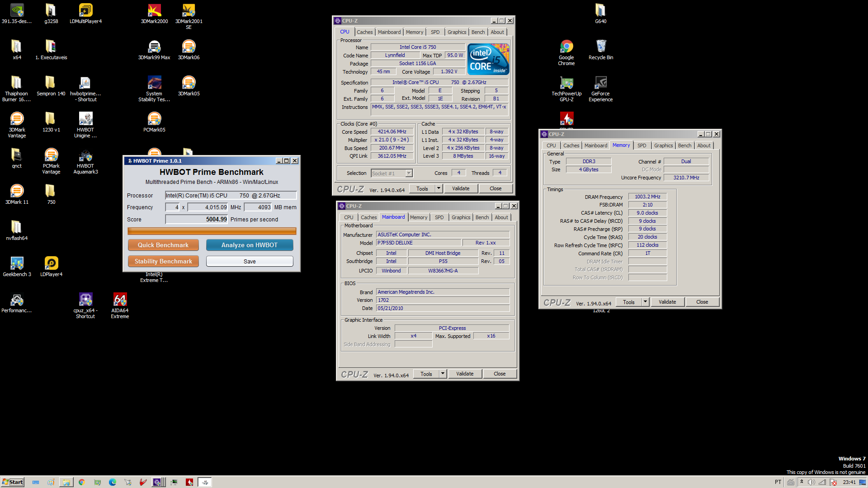Click Validate in top CPU-Z window
Viewport: 868px width, 488px height.
(461, 188)
